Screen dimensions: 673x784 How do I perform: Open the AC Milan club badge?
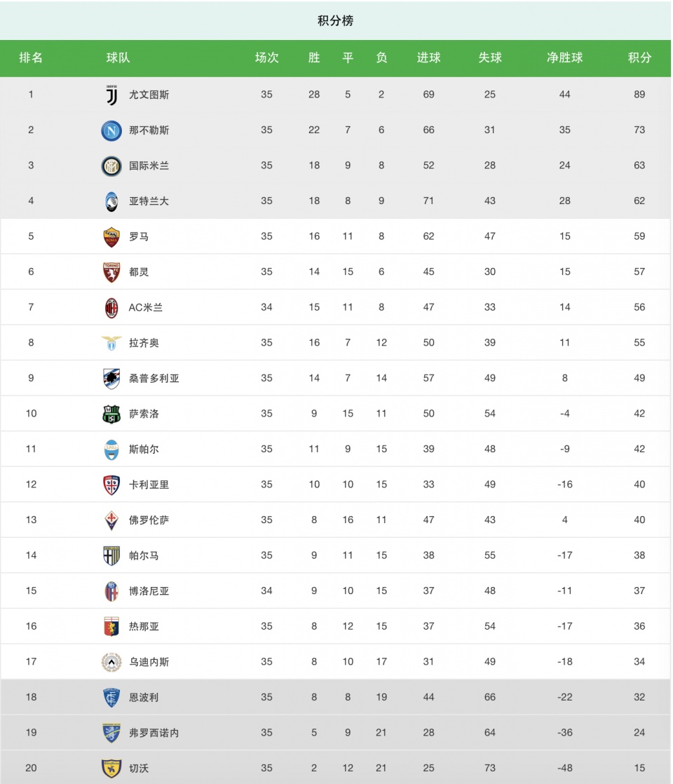point(111,308)
